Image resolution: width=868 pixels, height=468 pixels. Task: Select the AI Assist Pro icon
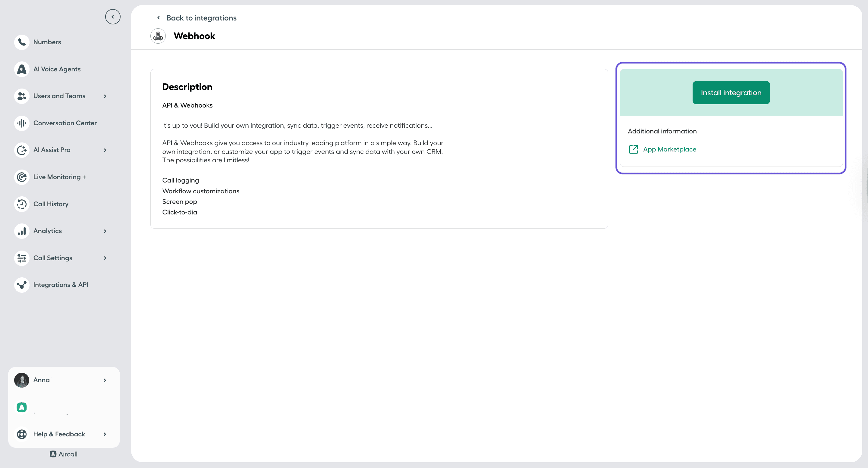[x=22, y=150]
